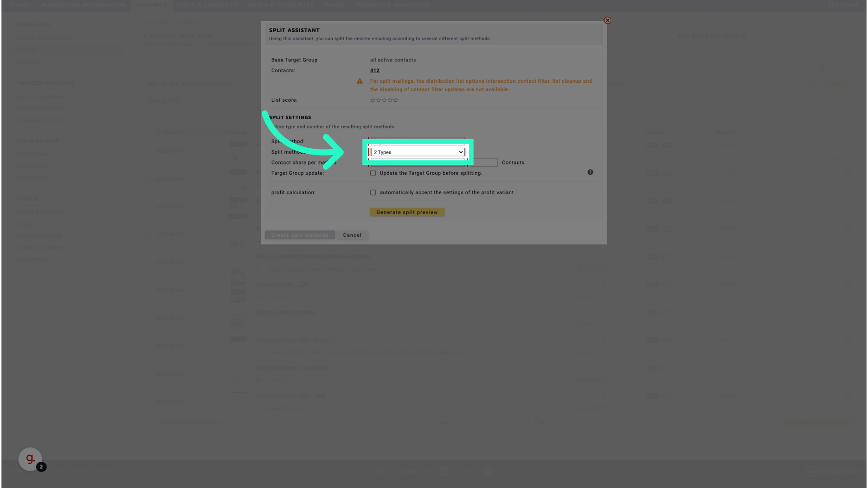This screenshot has height=488, width=868.
Task: Close the Split Assistant with the red X
Action: coord(608,20)
